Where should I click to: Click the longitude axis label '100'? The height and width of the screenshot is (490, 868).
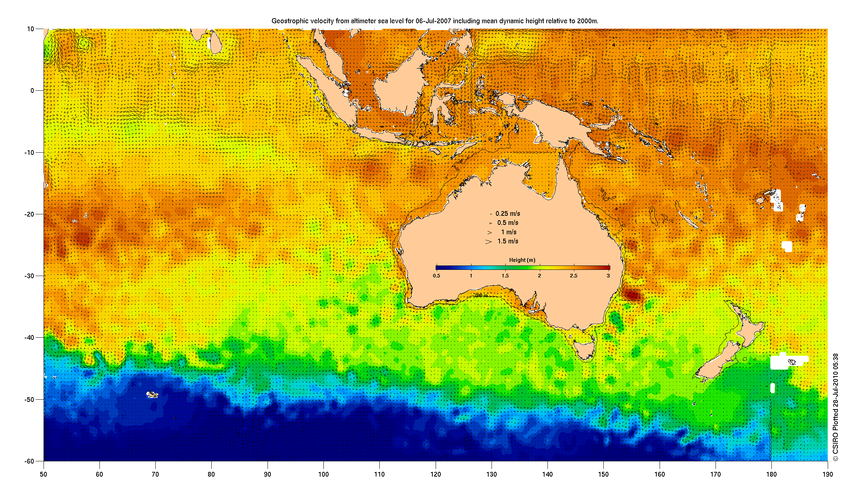[x=323, y=474]
